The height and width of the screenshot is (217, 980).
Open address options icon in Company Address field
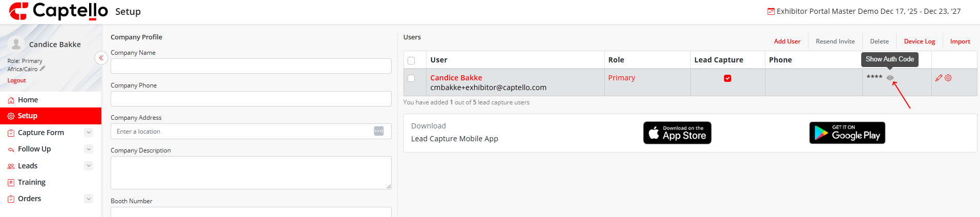pos(378,131)
